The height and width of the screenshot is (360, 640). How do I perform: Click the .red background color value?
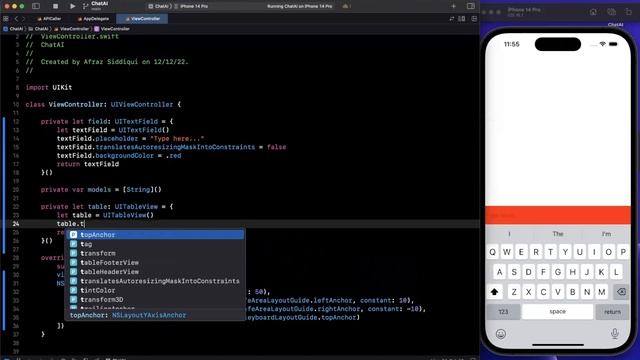173,156
